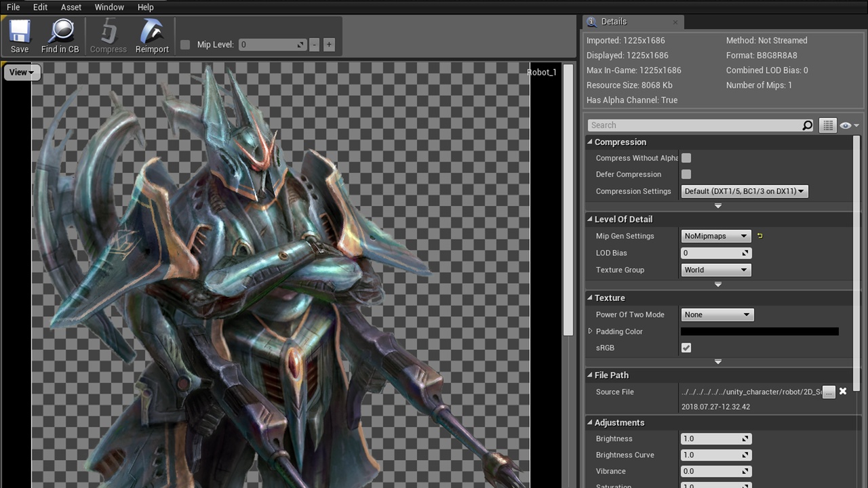Click the 'Resource Size: 8068 Kb' text
The image size is (868, 488).
(629, 85)
